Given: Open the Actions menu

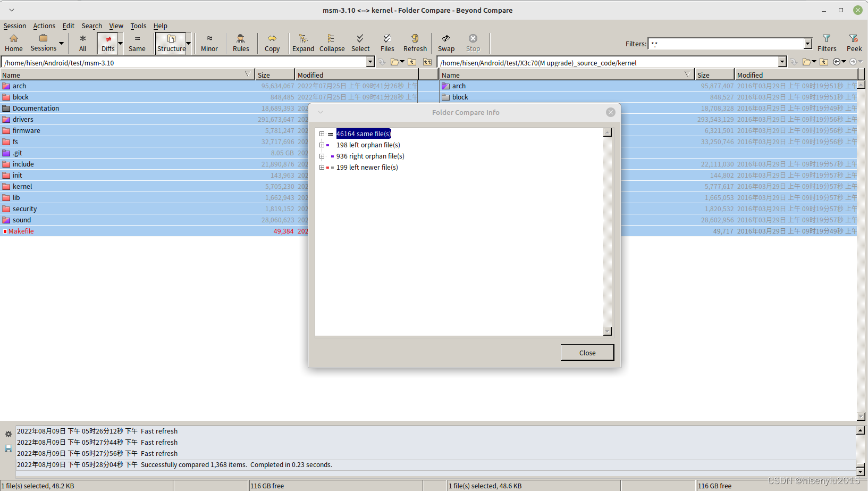Looking at the screenshot, I should tap(44, 26).
